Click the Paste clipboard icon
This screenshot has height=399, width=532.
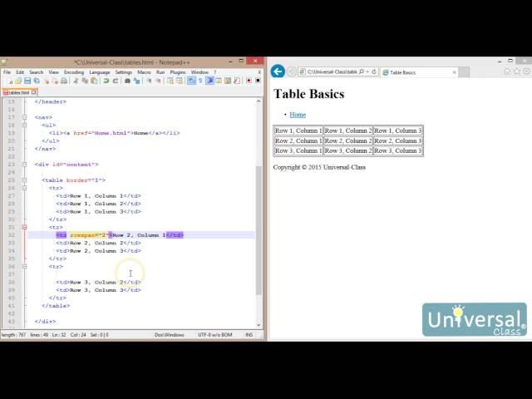tap(94, 81)
